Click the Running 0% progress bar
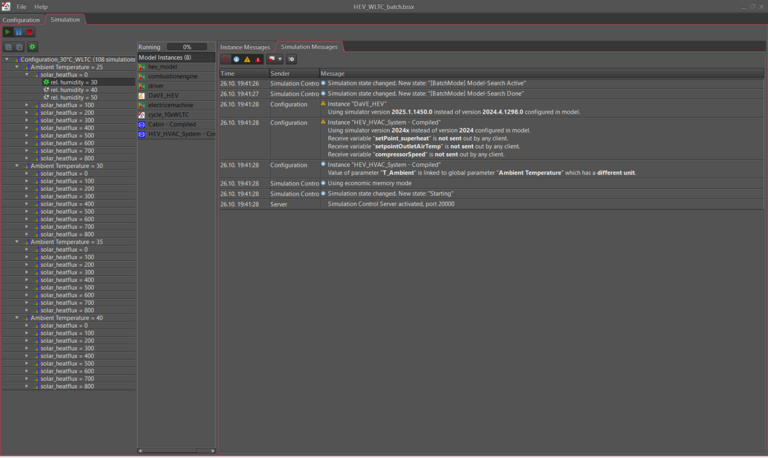The image size is (768, 458). [x=187, y=47]
